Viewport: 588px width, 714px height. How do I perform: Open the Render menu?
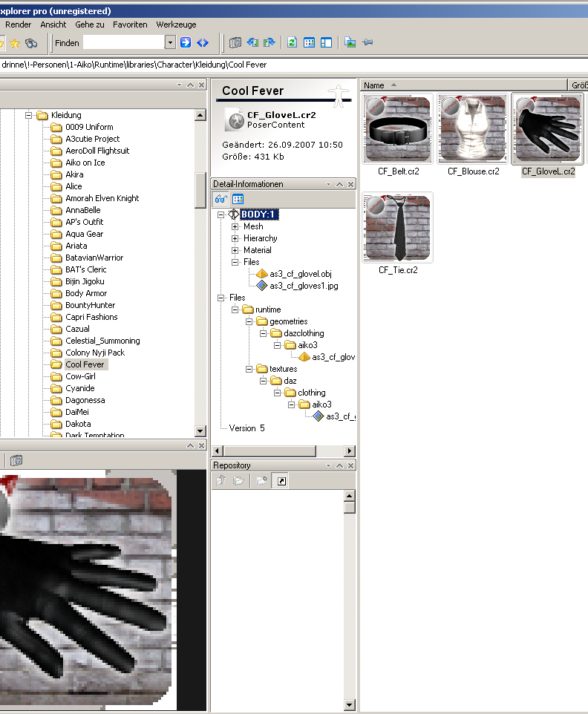[19, 24]
